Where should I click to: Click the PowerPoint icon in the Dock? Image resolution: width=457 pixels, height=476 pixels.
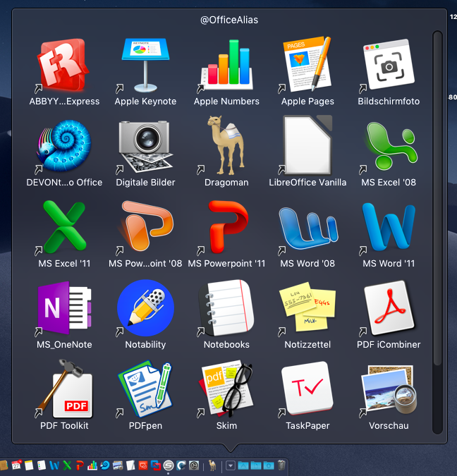(x=80, y=465)
